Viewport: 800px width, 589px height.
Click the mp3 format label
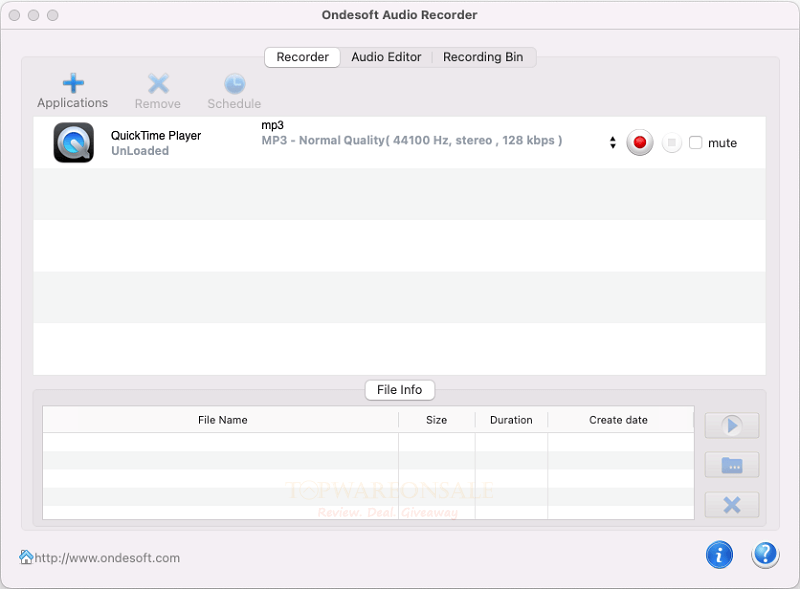pos(272,126)
